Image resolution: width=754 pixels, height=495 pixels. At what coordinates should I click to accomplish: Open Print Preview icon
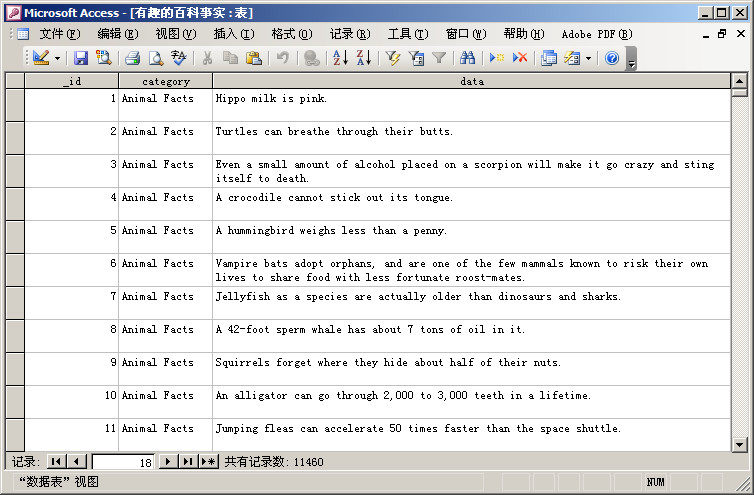pyautogui.click(x=155, y=58)
